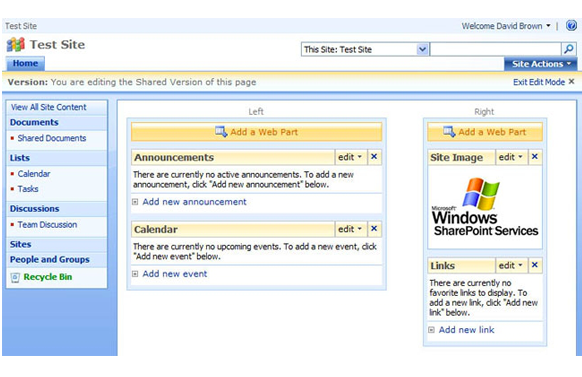The height and width of the screenshot is (377, 582).
Task: Open the Tasks list link
Action: click(28, 189)
